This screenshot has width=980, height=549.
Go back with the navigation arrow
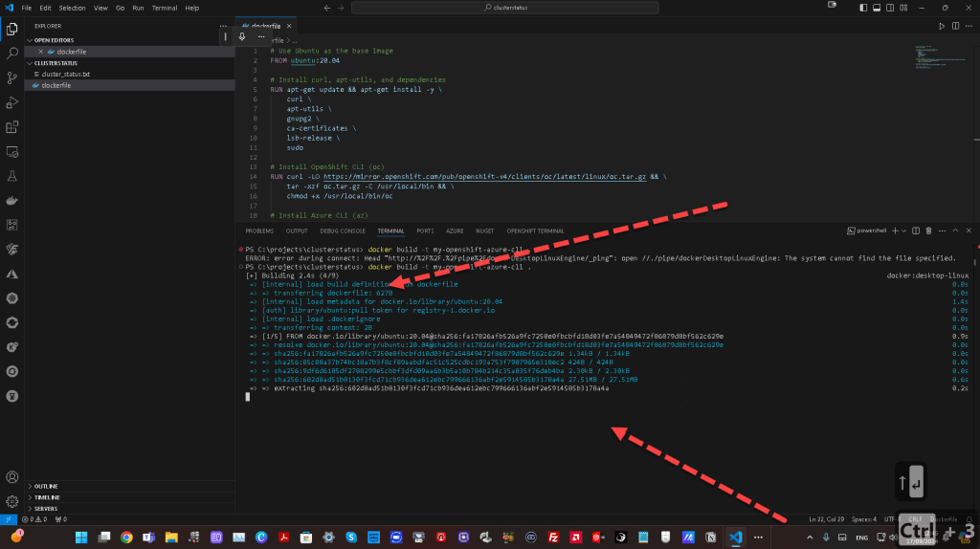pos(327,8)
